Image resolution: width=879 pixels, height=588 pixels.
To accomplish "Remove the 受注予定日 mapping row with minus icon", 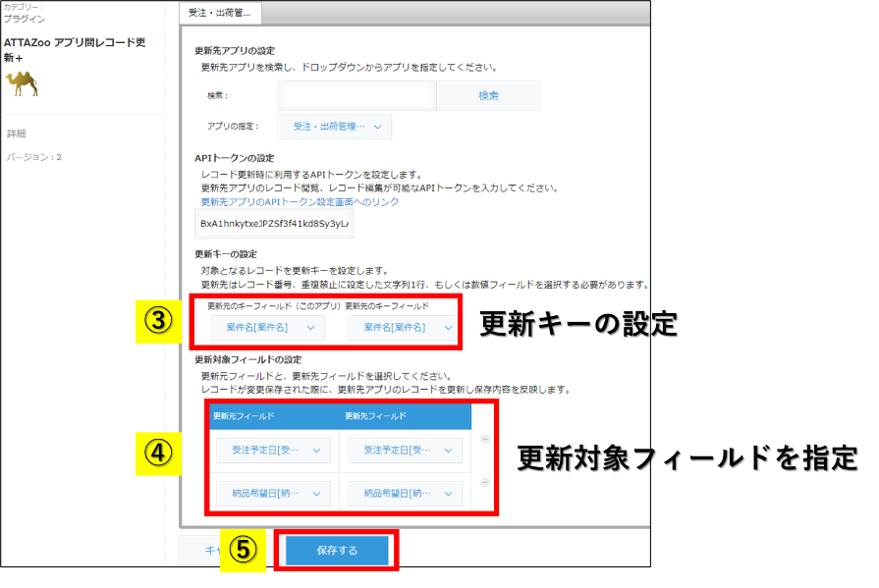I will (485, 439).
